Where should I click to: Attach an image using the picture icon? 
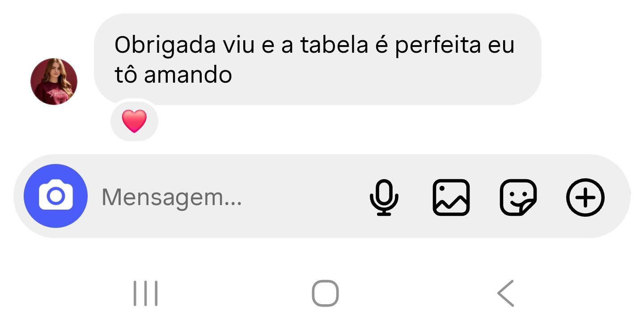coord(451,197)
